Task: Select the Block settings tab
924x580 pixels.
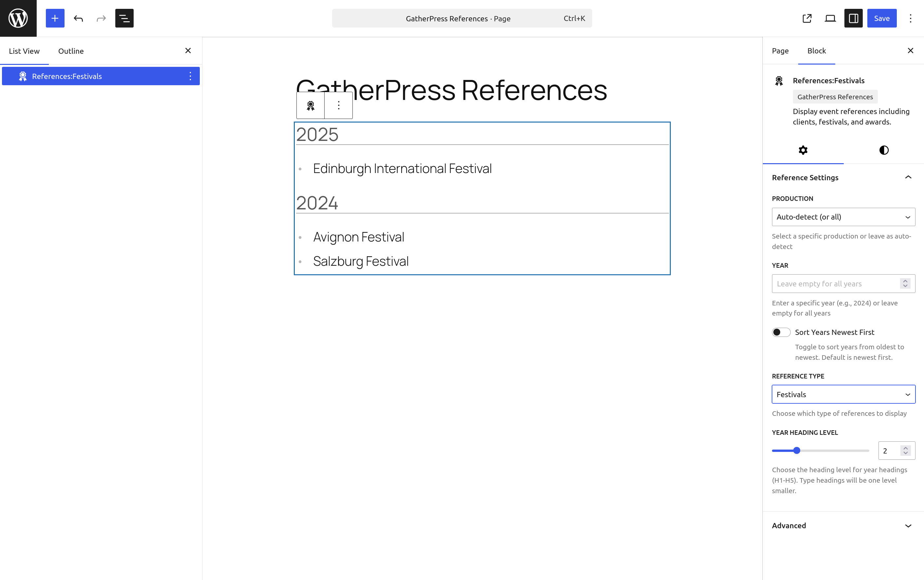Action: point(817,51)
